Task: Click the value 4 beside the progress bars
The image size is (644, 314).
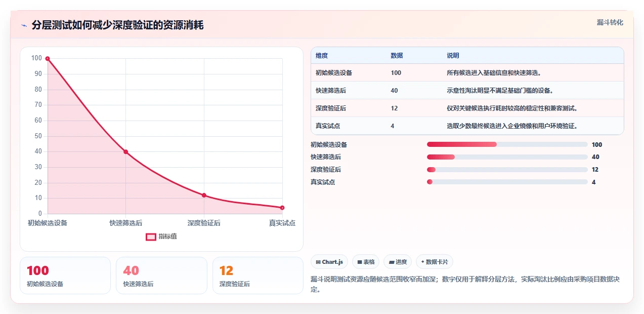Action: pyautogui.click(x=593, y=182)
